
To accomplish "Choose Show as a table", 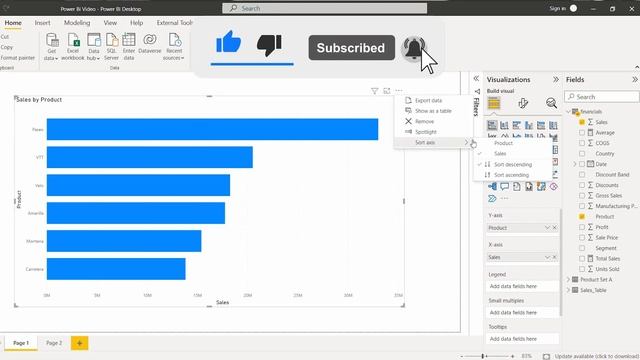I will (433, 111).
